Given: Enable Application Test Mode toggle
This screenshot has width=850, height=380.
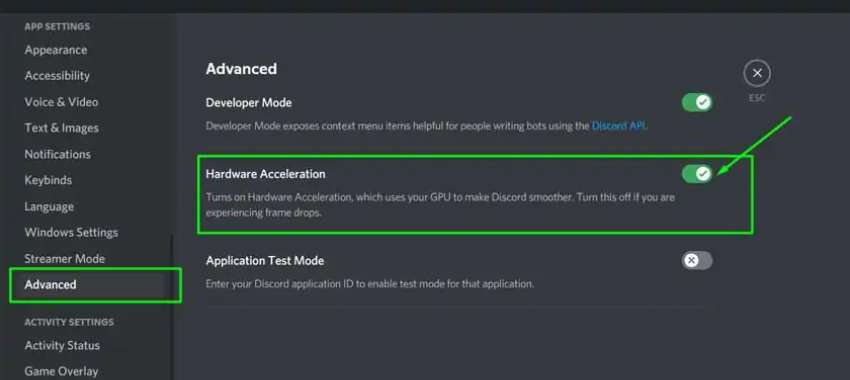Looking at the screenshot, I should [697, 261].
